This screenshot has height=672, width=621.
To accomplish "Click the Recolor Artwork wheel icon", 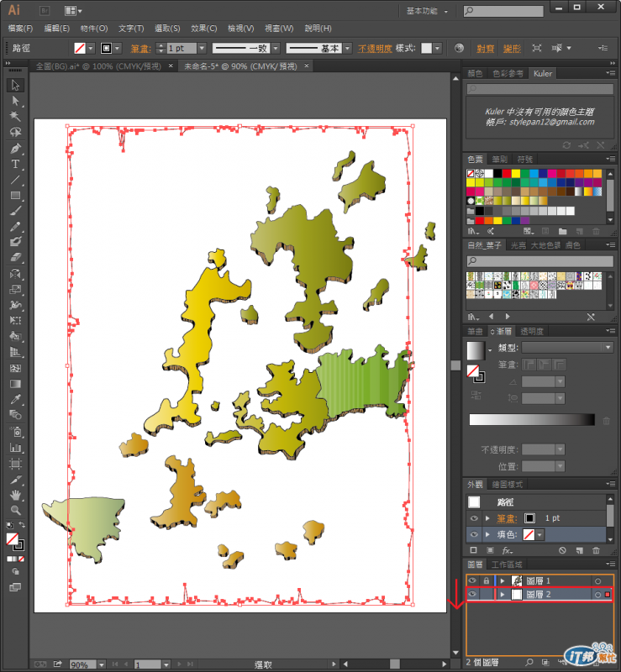I will tap(459, 48).
